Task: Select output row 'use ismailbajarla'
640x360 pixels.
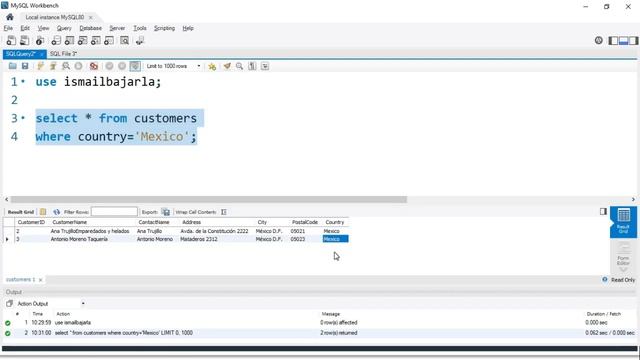Action: (x=320, y=322)
